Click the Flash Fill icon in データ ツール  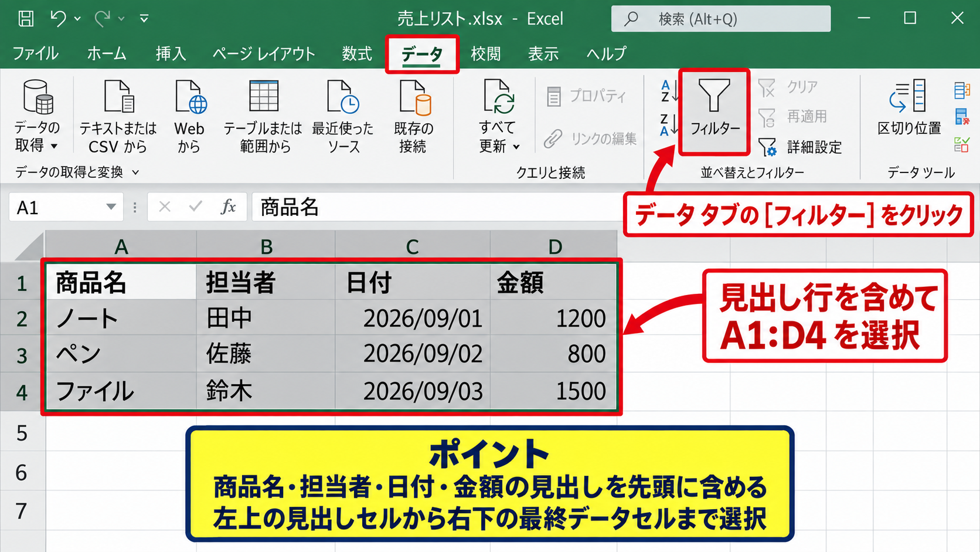tap(962, 90)
